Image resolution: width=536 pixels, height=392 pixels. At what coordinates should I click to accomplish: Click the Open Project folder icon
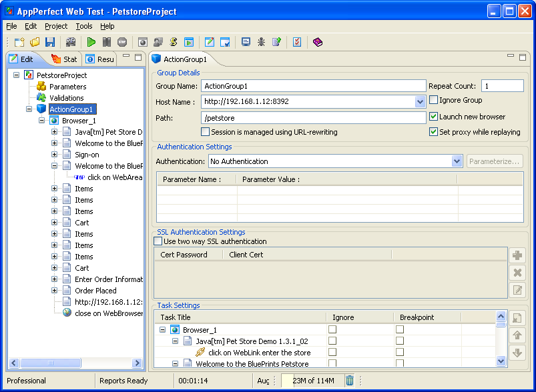tap(35, 42)
